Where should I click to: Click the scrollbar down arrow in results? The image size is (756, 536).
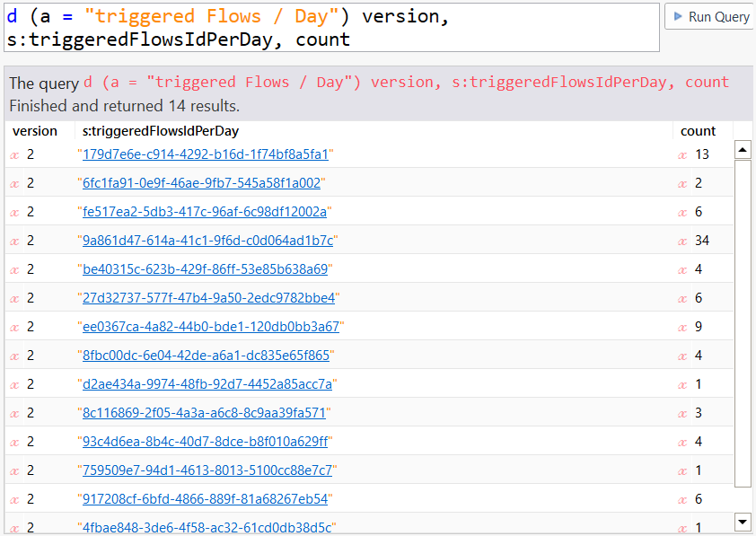coord(743,521)
